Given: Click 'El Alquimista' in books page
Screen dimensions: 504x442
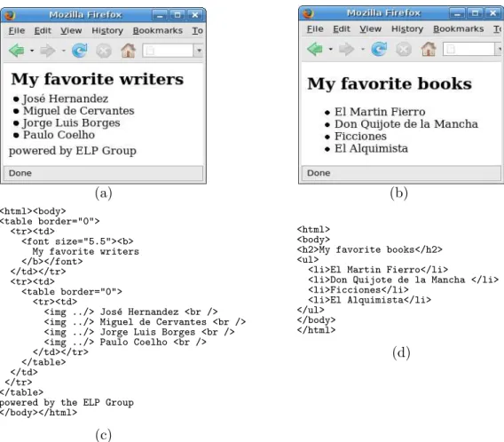Looking at the screenshot, I should (371, 148).
